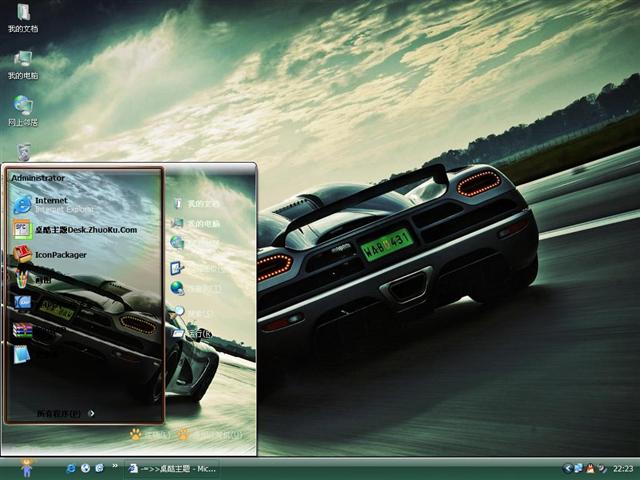Viewport: 640px width, 480px height.
Task: Choose 运行 (Run) in the Start menu
Action: coord(195,333)
